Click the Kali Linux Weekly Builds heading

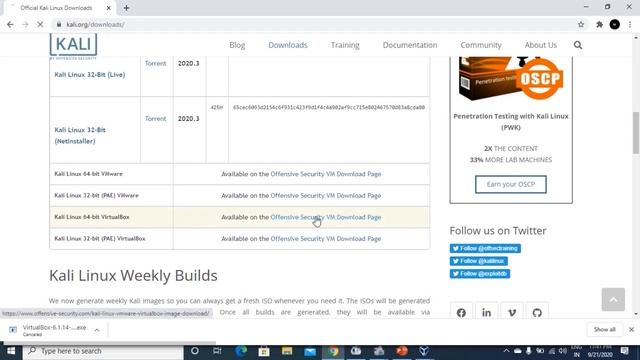133,276
